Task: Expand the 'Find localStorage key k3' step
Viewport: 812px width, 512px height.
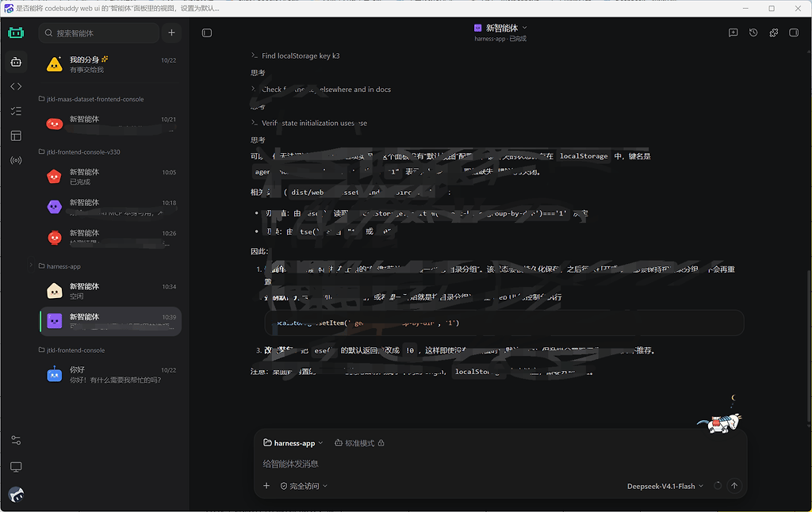Action: click(295, 56)
